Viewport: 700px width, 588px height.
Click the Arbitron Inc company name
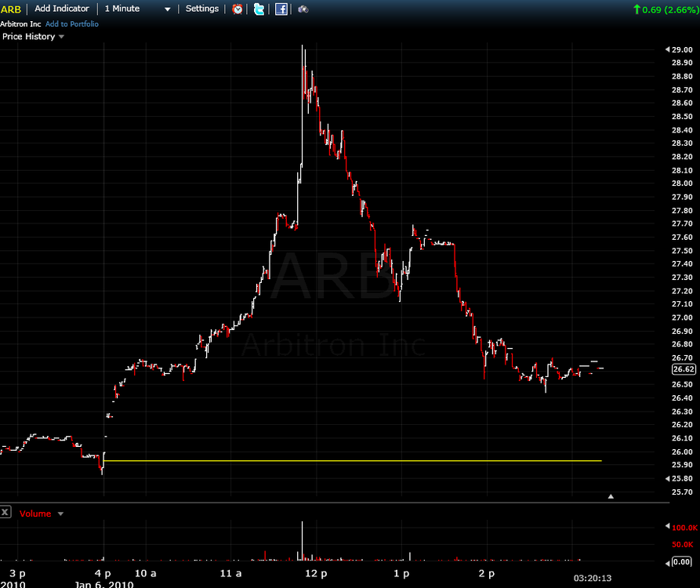20,24
